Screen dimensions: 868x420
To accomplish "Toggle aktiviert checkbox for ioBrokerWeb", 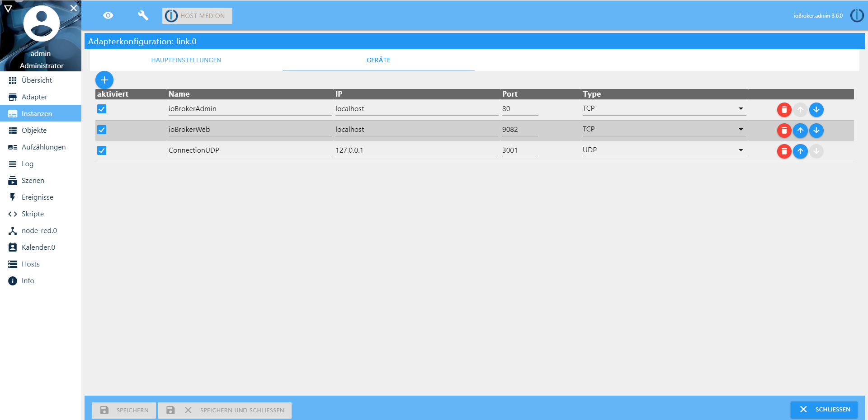I will tap(102, 130).
